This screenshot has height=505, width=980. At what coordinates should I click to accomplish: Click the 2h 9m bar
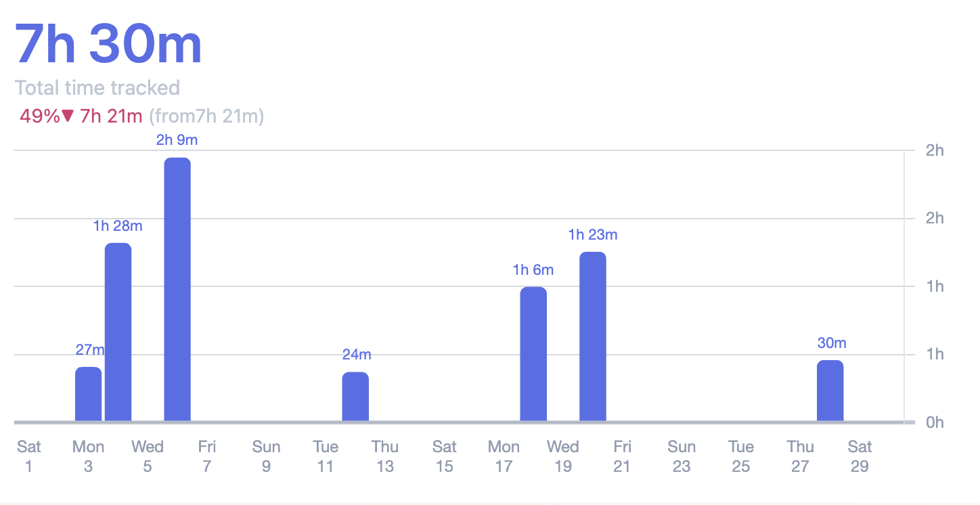pos(177,290)
